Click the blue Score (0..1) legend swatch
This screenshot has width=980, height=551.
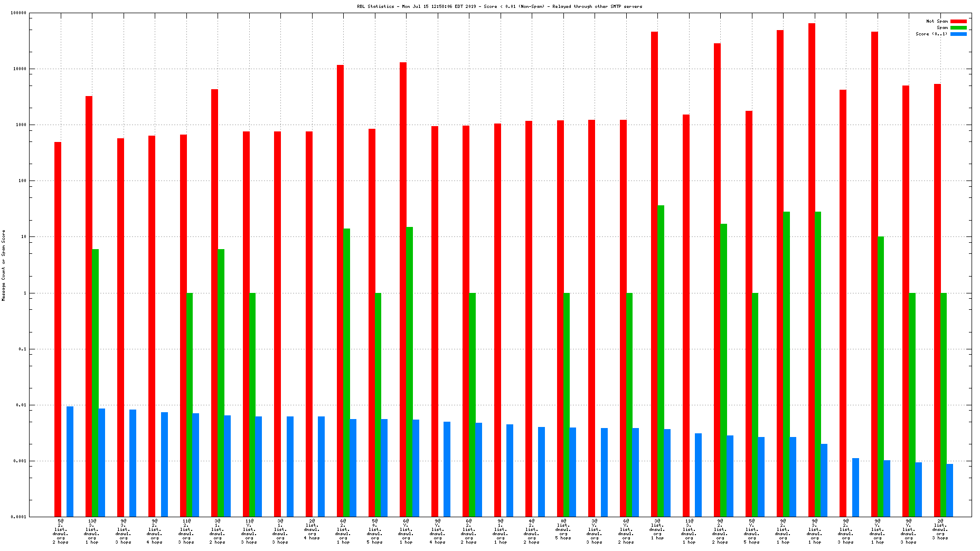point(958,34)
